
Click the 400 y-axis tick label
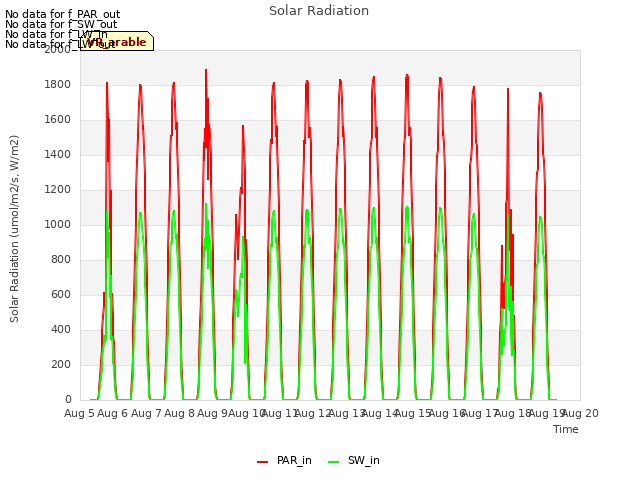click(x=61, y=329)
